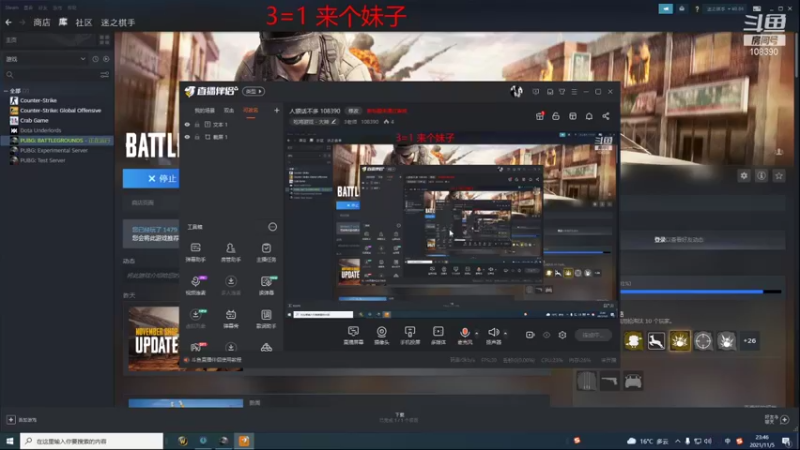Go to Steam 商店 tab
This screenshot has width=800, height=450.
(x=42, y=22)
